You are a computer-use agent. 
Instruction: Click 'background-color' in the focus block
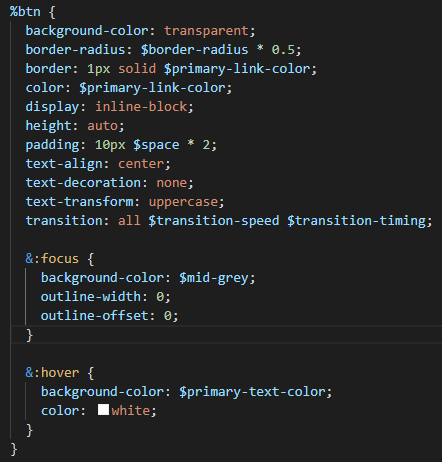pyautogui.click(x=102, y=278)
